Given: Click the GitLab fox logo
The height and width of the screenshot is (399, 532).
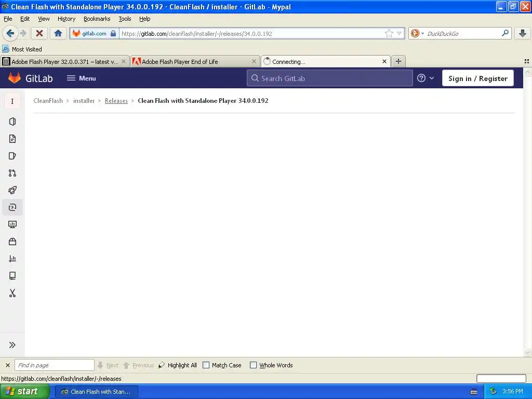Looking at the screenshot, I should [14, 78].
